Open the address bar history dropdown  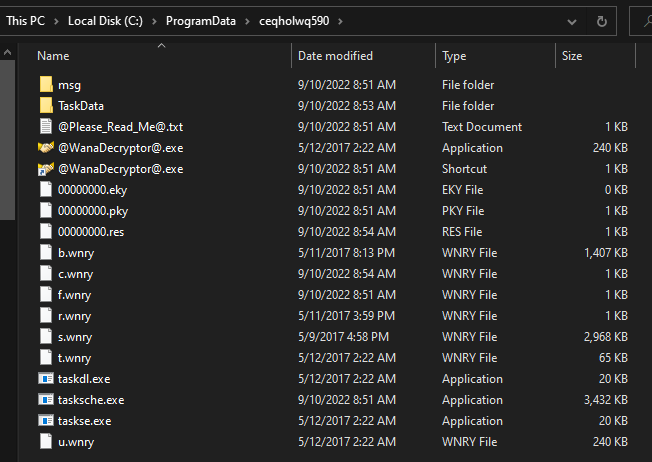pos(570,21)
